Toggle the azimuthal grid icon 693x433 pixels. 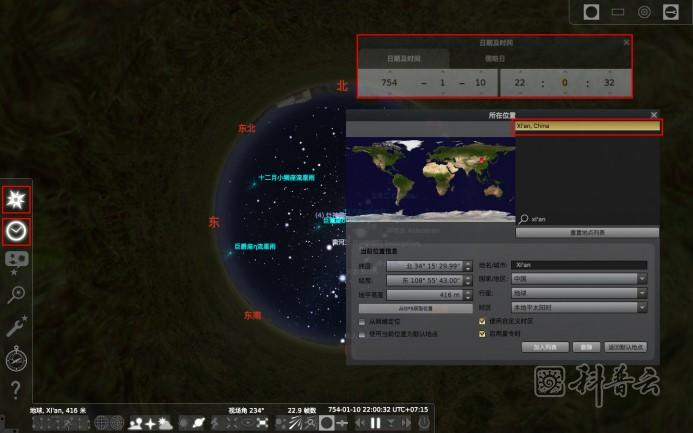[117, 423]
